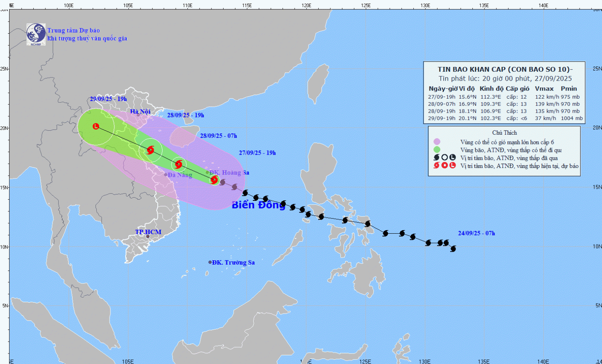The height and width of the screenshot is (364, 602).
Task: Click the easternmost black past storm position marker
Action: 453,249
